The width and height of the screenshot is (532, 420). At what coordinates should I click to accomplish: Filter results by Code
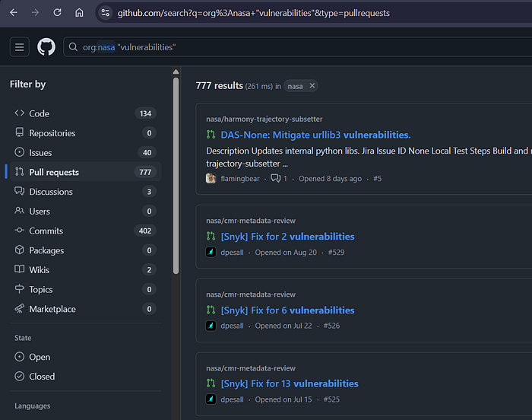pos(85,113)
